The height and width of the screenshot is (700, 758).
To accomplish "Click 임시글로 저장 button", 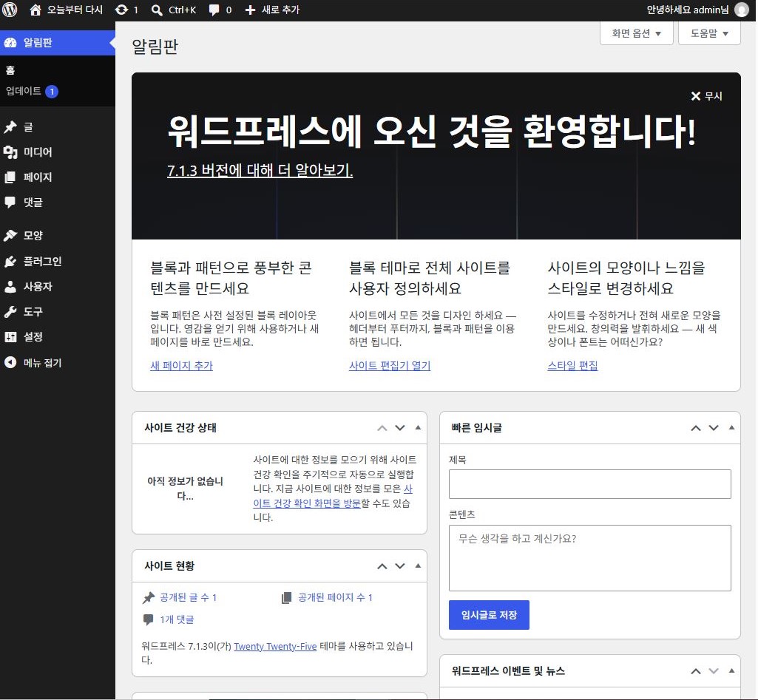I will pyautogui.click(x=489, y=615).
